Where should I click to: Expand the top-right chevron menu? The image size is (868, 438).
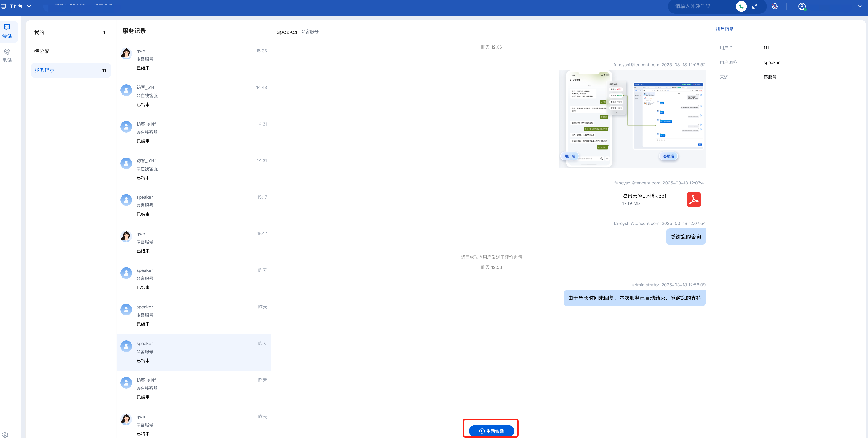[859, 6]
